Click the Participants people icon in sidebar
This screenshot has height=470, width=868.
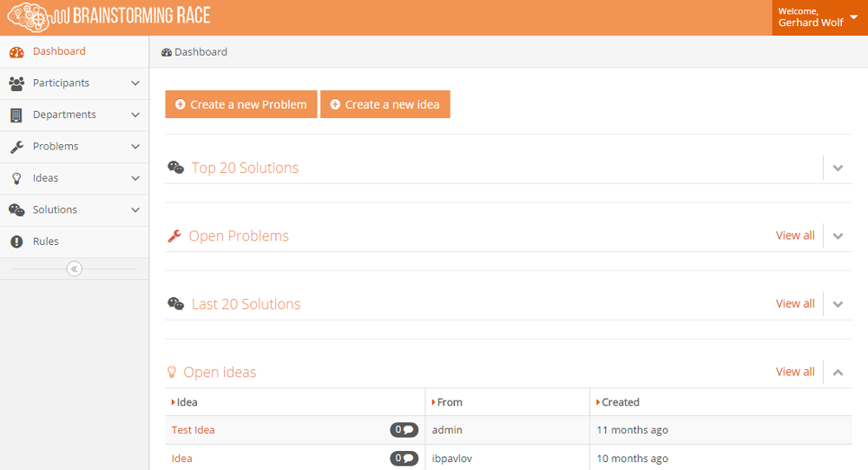tap(16, 83)
